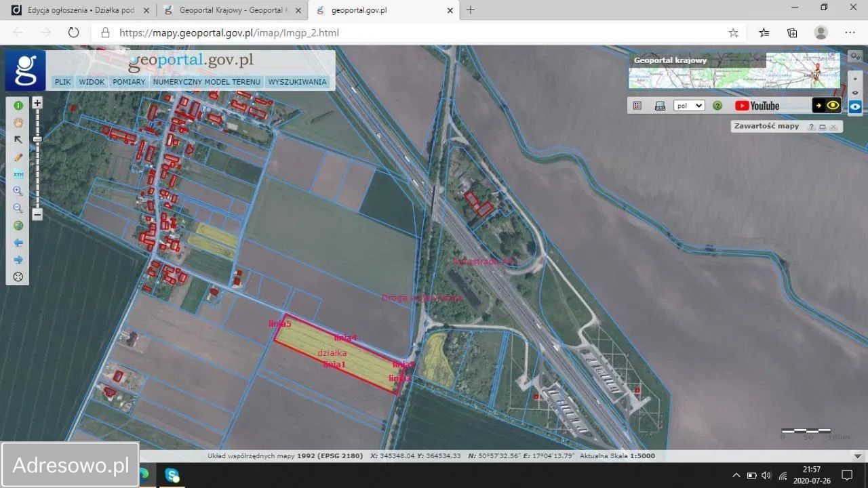Click the scale value 1:5000

[x=642, y=456]
